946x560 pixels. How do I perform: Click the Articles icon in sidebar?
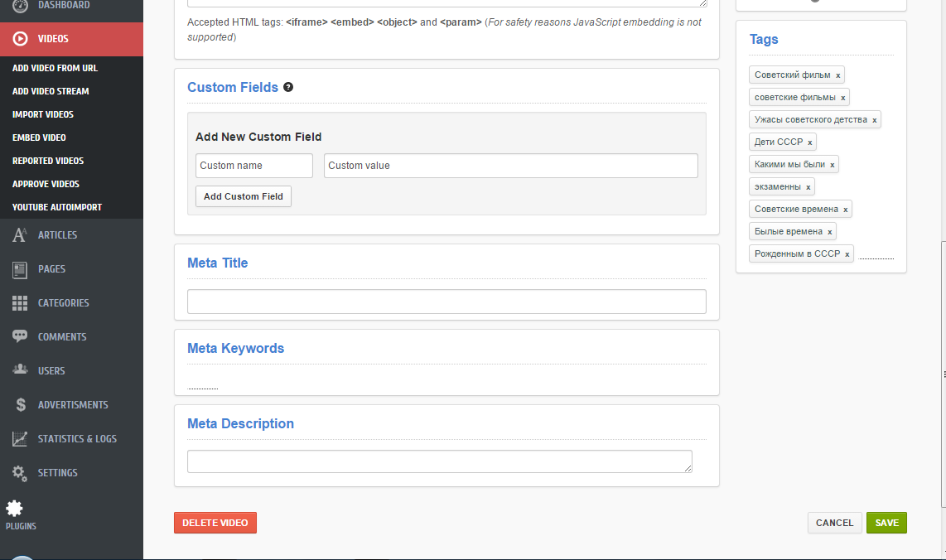pos(21,235)
